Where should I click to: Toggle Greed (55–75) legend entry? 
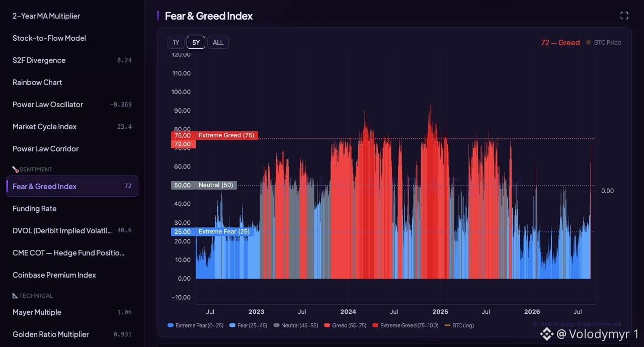[346, 325]
